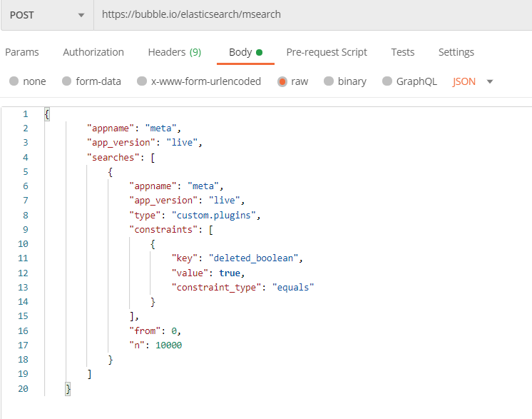Click the request URL input field
The image size is (532, 419).
307,14
